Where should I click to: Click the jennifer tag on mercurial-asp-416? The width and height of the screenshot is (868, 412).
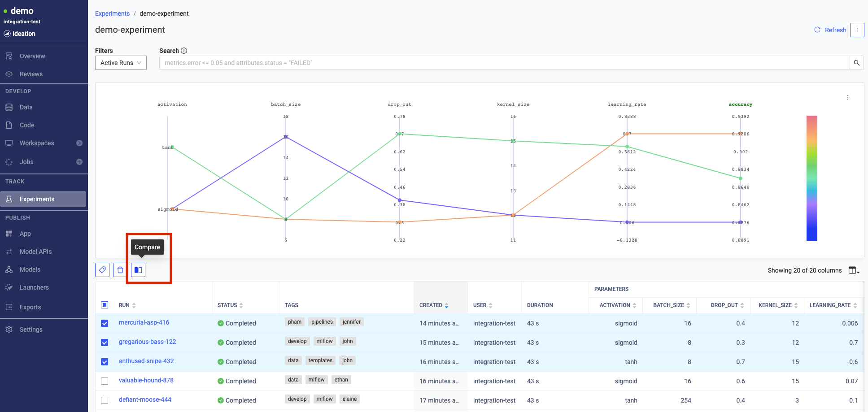pyautogui.click(x=352, y=322)
